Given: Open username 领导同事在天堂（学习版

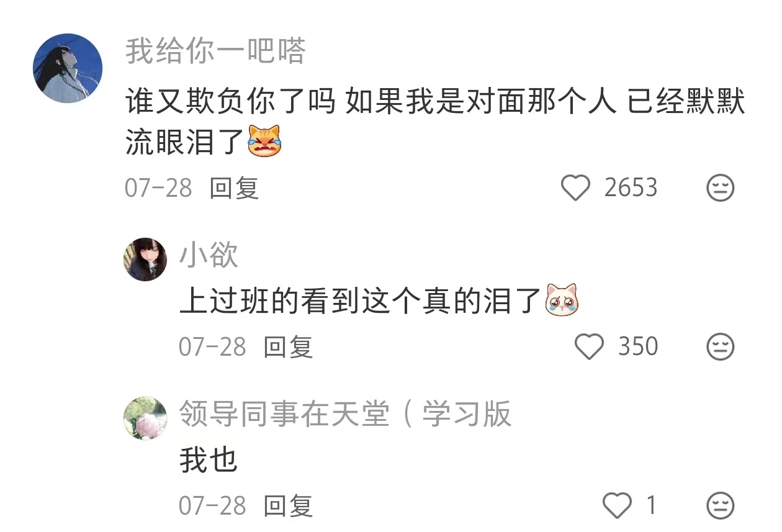Looking at the screenshot, I should (346, 413).
